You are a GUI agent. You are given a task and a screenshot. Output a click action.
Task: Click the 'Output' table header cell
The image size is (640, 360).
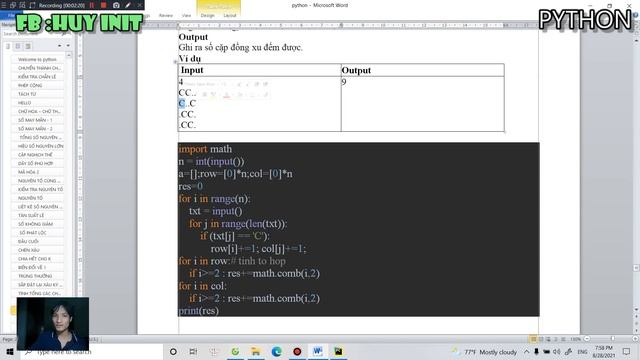[422, 70]
